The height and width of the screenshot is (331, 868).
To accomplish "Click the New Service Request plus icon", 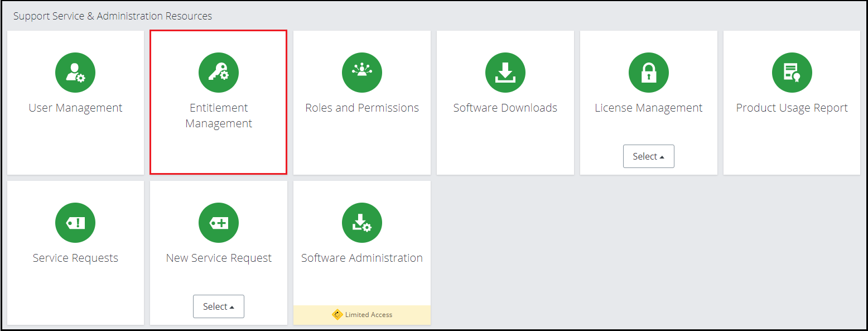I will click(219, 223).
